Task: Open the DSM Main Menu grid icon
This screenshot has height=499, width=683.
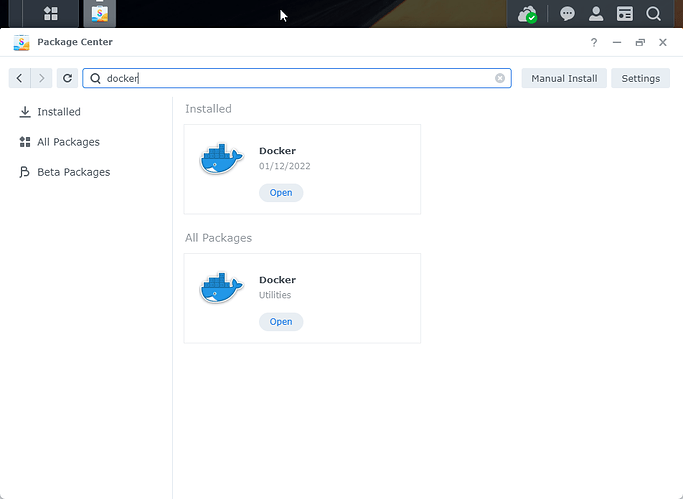Action: click(x=50, y=14)
